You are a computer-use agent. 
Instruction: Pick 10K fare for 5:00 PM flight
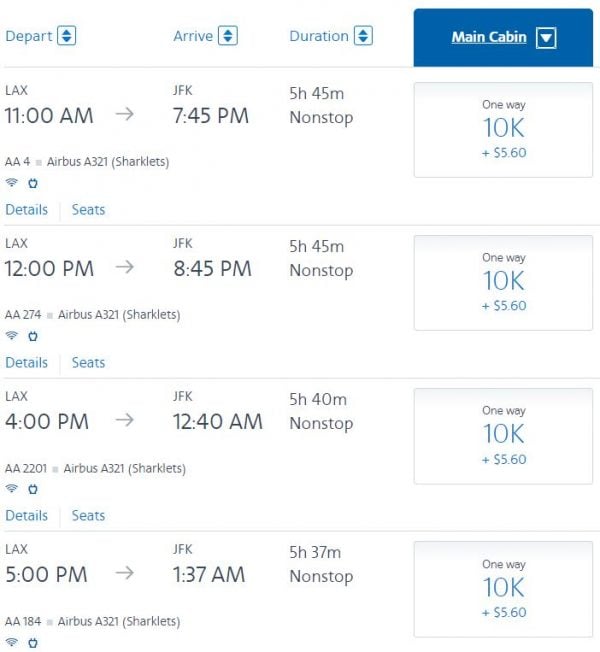503,589
